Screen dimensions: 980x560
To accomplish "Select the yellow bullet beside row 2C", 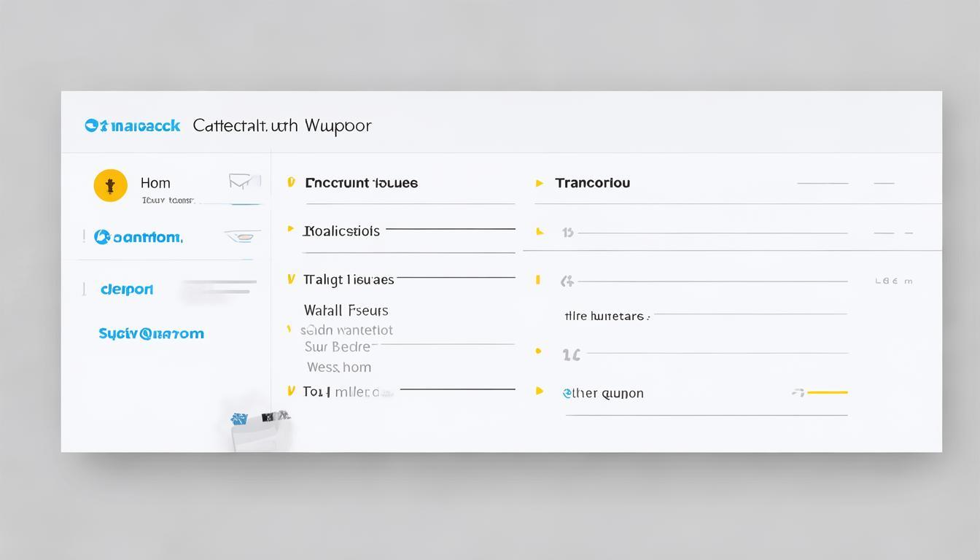I will point(538,351).
